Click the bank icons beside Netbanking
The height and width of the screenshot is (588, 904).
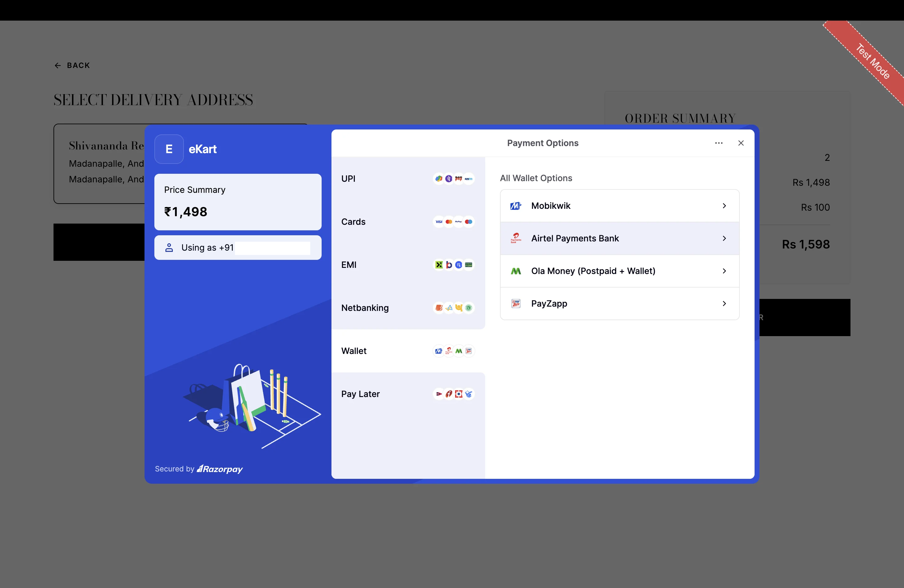(x=454, y=308)
